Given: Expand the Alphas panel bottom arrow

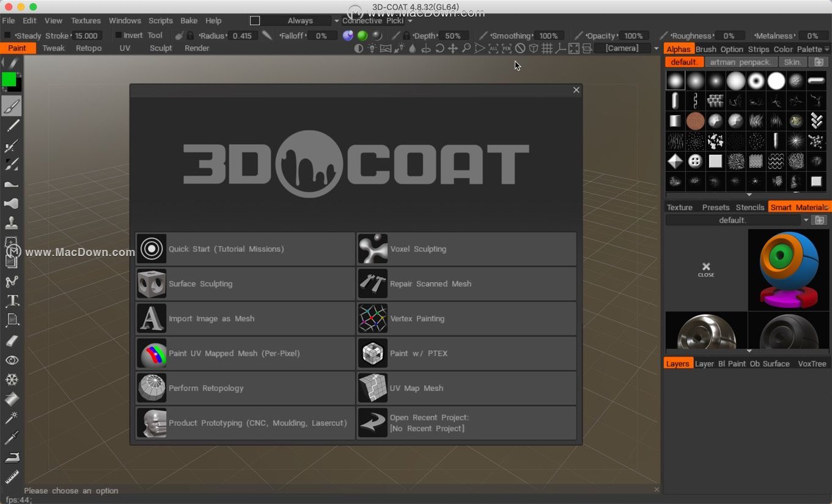Looking at the screenshot, I should (x=749, y=195).
